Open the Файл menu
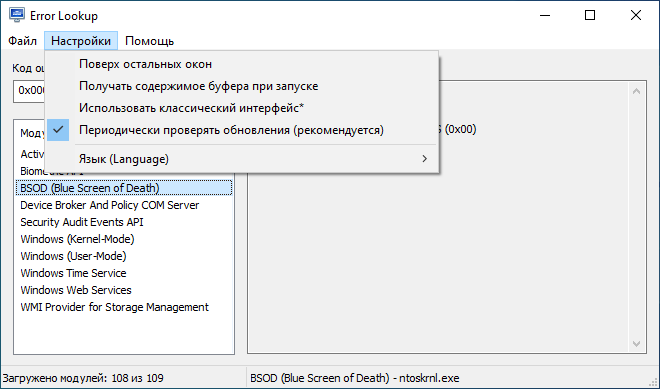Viewport: 660px width, 389px height. 22,41
